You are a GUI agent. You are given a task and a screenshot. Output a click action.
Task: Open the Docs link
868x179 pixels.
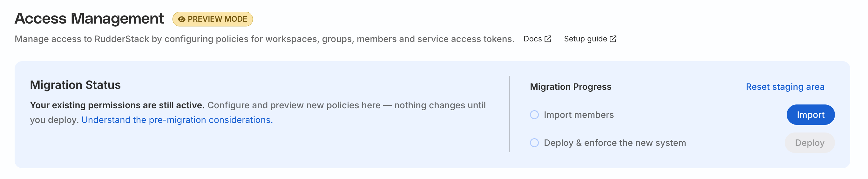click(x=537, y=39)
